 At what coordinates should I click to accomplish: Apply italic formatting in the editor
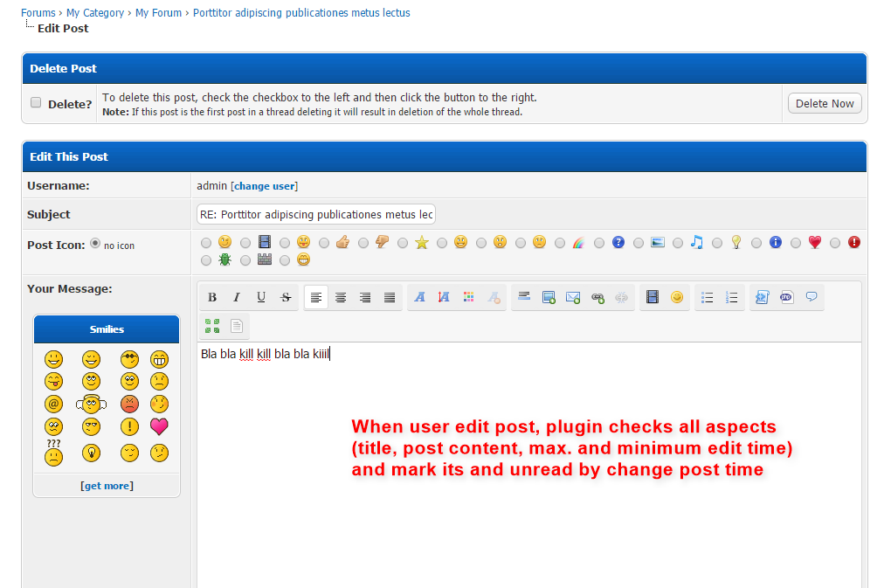[237, 298]
